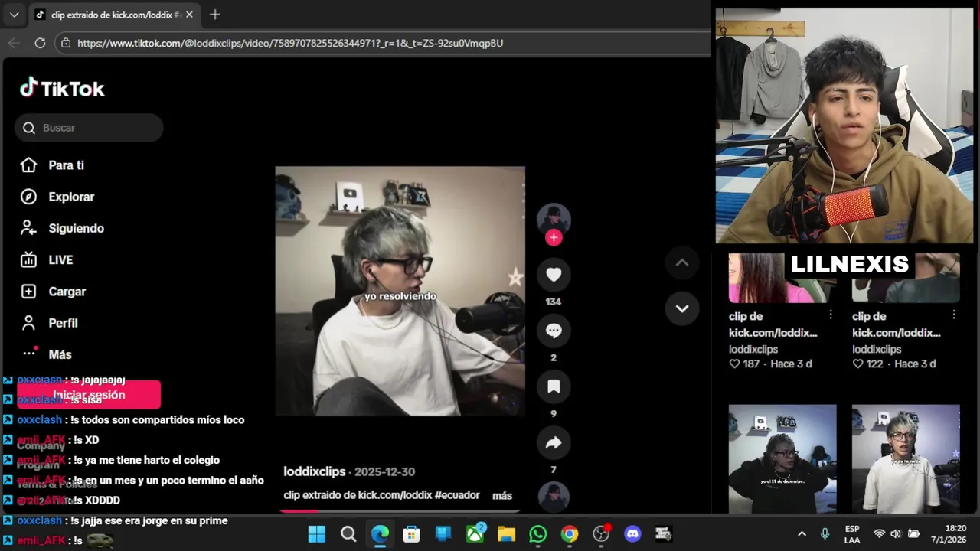Click the '122 · Hace 3 d' text
The height and width of the screenshot is (551, 980).
point(893,364)
